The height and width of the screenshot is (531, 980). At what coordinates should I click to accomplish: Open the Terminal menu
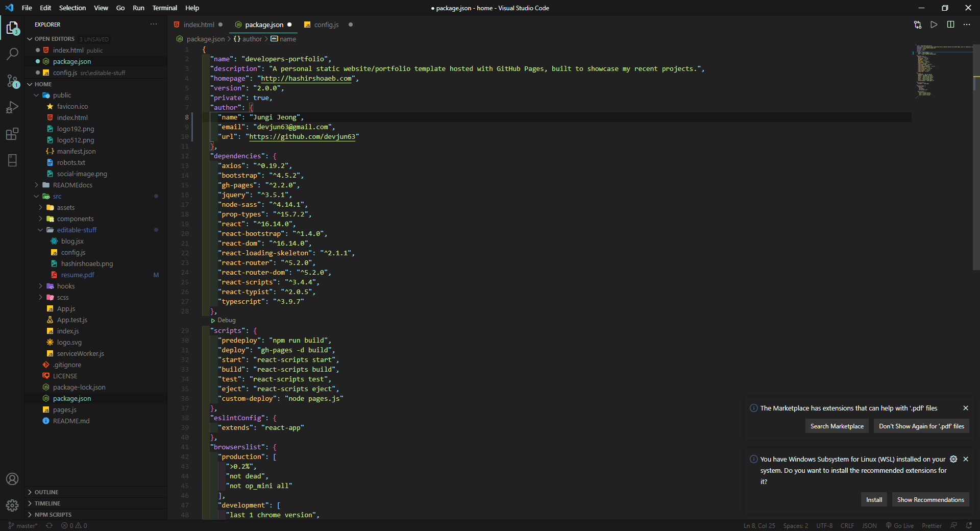pyautogui.click(x=165, y=8)
